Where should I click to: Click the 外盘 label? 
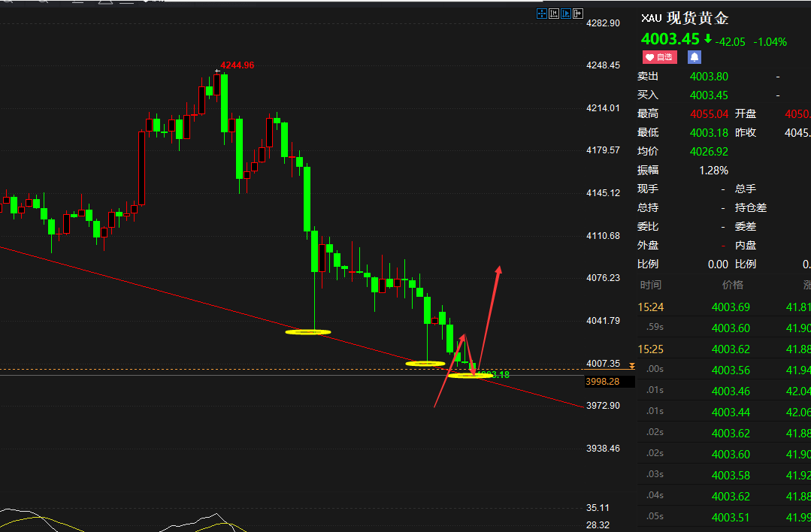pos(648,246)
